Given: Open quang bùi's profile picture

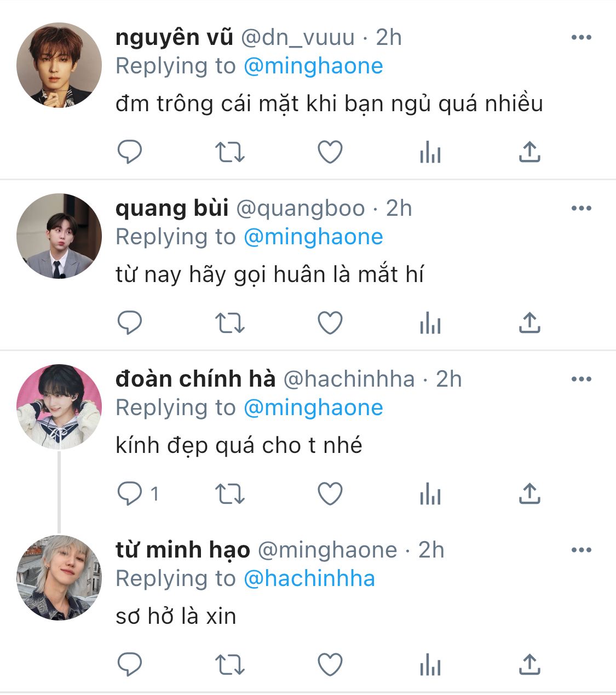Looking at the screenshot, I should pyautogui.click(x=59, y=236).
